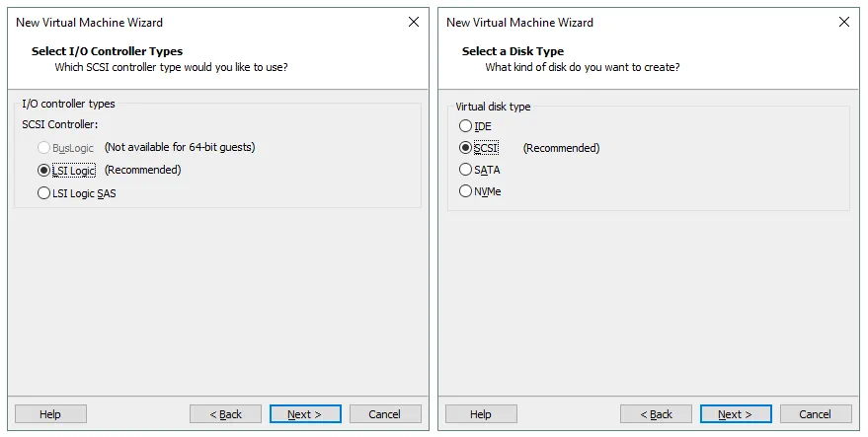Screen dimensions: 868x437
Task: Click Next in the I/O Controller dialog
Action: (305, 414)
